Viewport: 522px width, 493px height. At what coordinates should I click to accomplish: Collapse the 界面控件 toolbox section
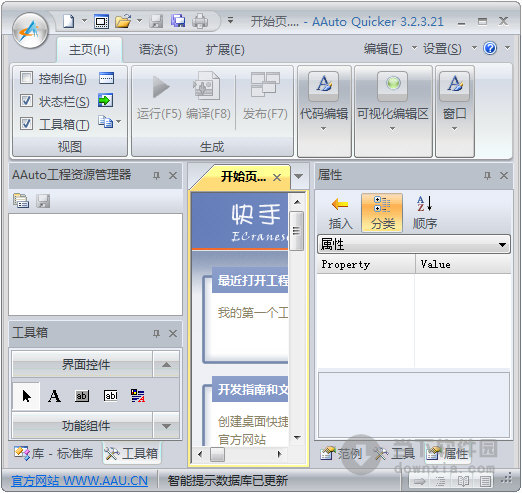coord(166,365)
